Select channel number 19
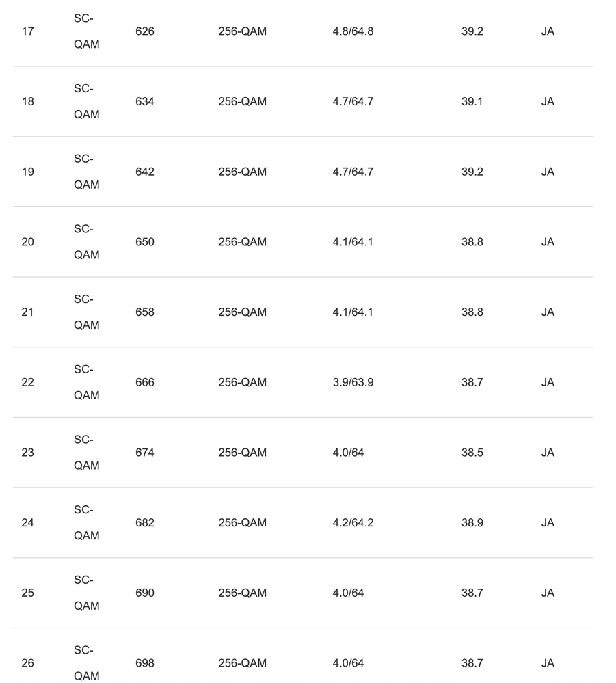This screenshot has height=683, width=616. [28, 172]
